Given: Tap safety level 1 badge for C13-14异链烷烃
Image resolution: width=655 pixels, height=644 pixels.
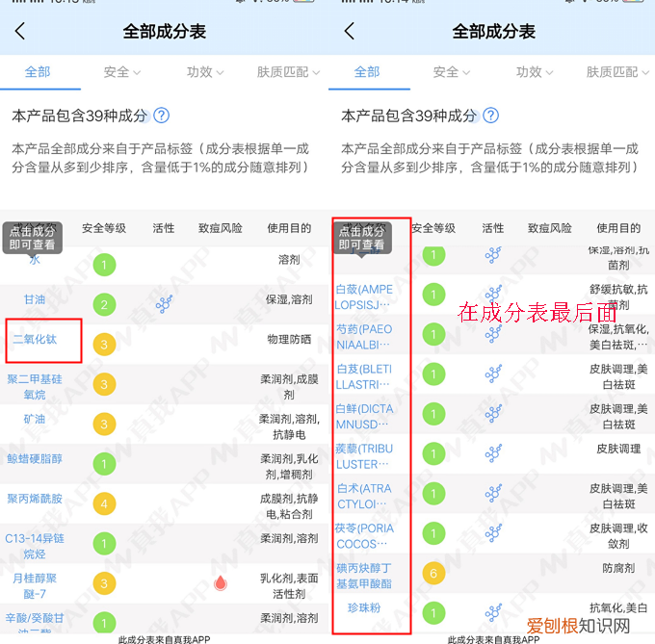Looking at the screenshot, I should click(104, 544).
